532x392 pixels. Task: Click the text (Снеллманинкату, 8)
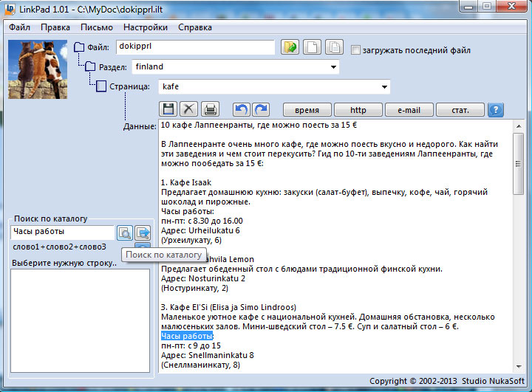click(x=200, y=365)
